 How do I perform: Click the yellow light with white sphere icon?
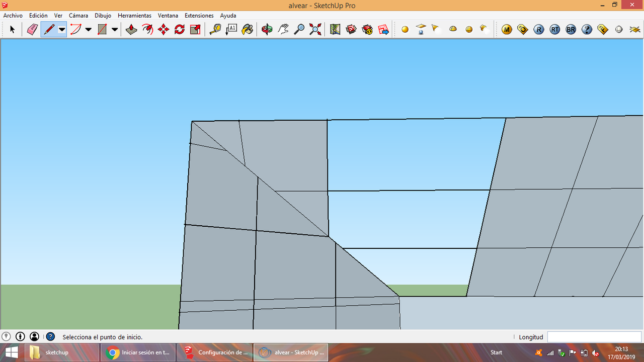(x=484, y=29)
